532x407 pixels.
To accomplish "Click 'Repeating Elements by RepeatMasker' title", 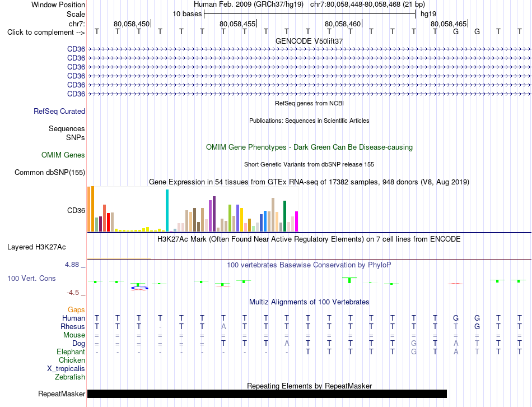I will [309, 386].
